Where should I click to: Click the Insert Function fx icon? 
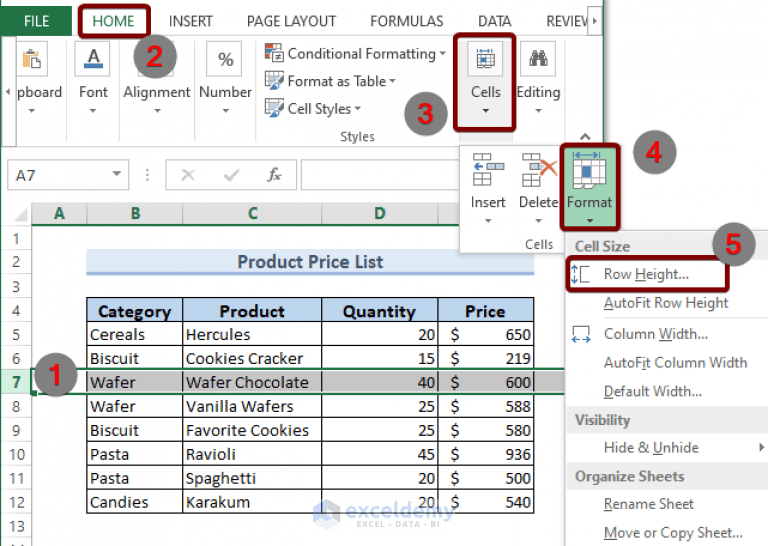pyautogui.click(x=274, y=175)
